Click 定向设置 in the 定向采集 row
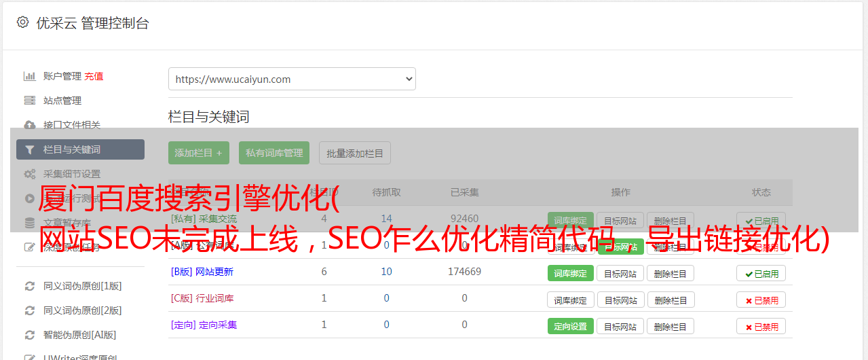 (571, 326)
